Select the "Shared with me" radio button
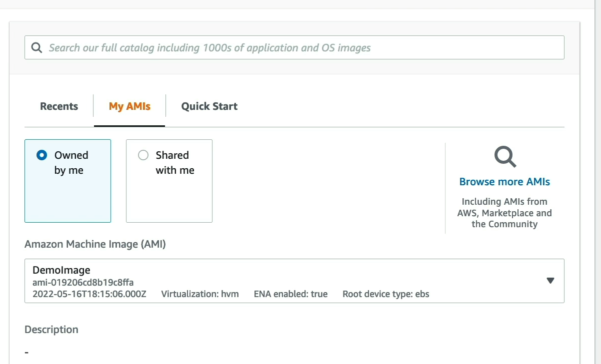The width and height of the screenshot is (601, 364). click(143, 155)
